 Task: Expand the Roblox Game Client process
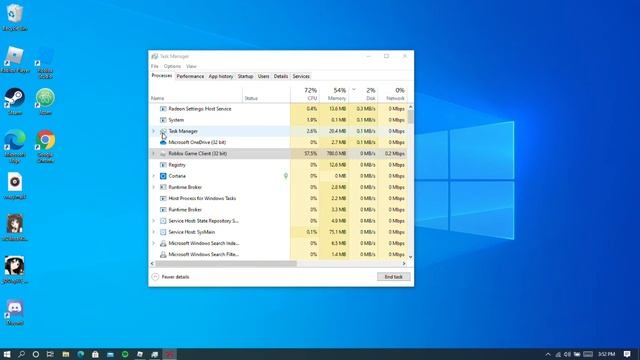[154, 153]
